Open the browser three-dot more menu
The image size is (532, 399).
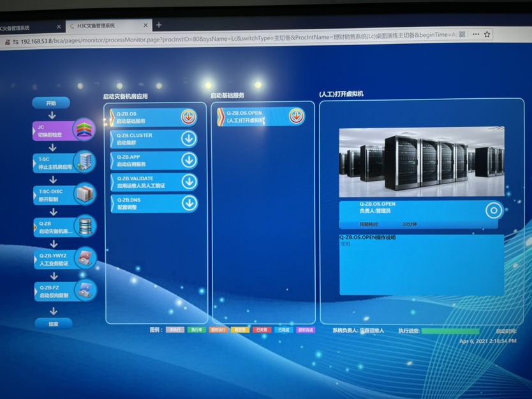tap(476, 34)
